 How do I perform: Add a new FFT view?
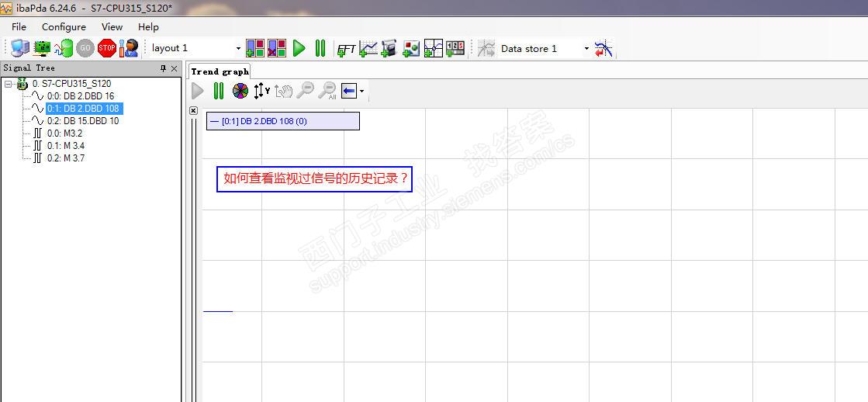point(346,49)
